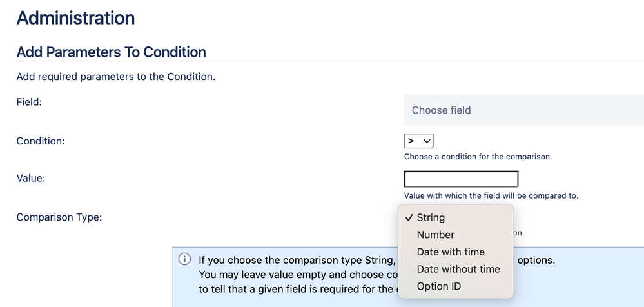Click the Field: label

coord(29,102)
